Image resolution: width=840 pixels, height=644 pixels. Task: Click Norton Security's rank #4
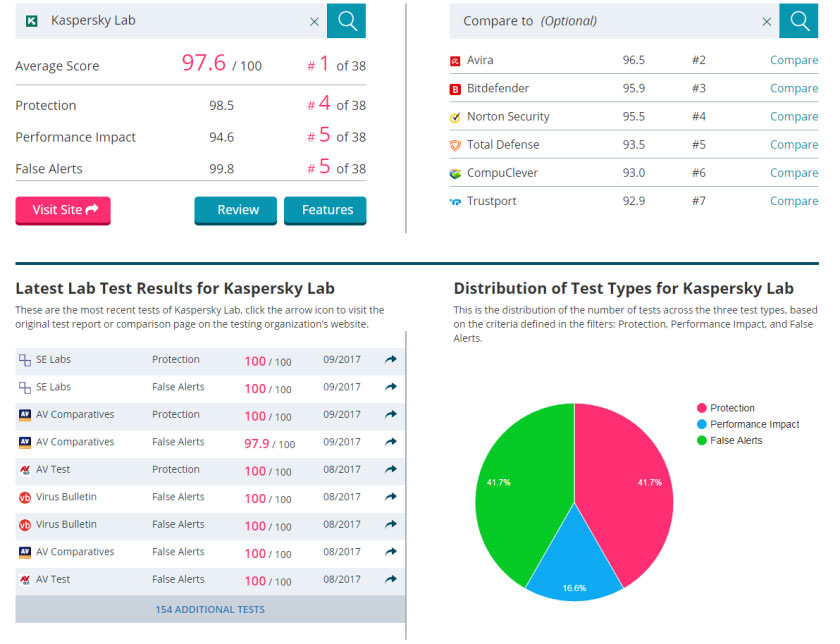click(699, 116)
